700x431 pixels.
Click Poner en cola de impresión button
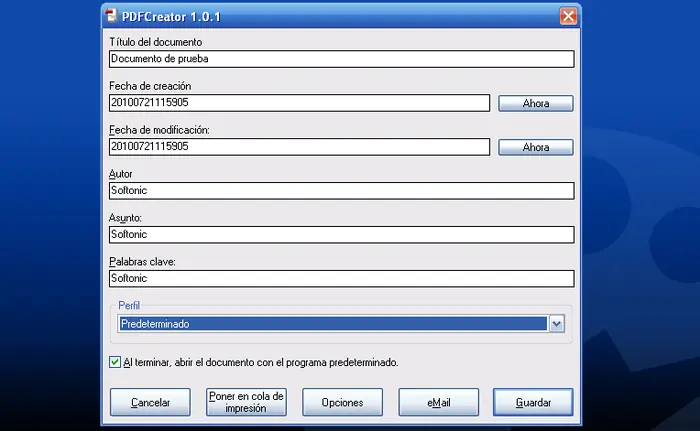tap(246, 402)
